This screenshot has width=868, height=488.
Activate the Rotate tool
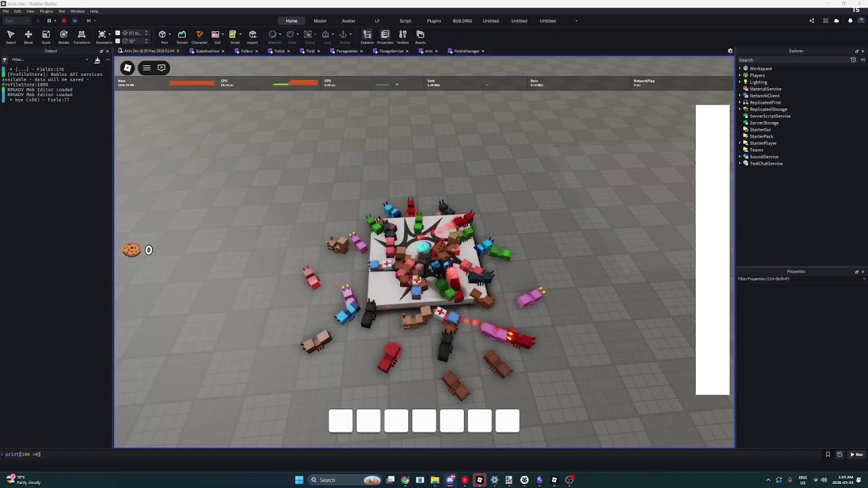tap(64, 37)
